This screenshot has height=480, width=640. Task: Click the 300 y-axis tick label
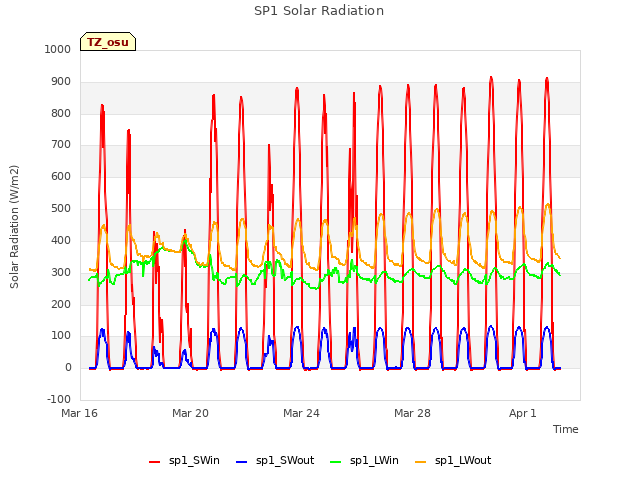(x=61, y=272)
